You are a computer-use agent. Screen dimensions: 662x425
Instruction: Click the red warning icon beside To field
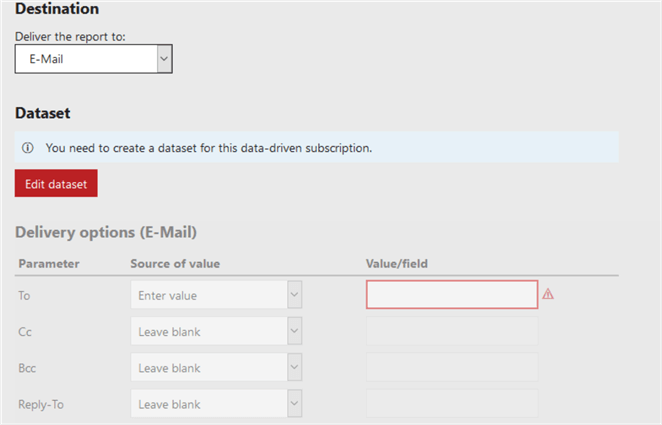(548, 295)
